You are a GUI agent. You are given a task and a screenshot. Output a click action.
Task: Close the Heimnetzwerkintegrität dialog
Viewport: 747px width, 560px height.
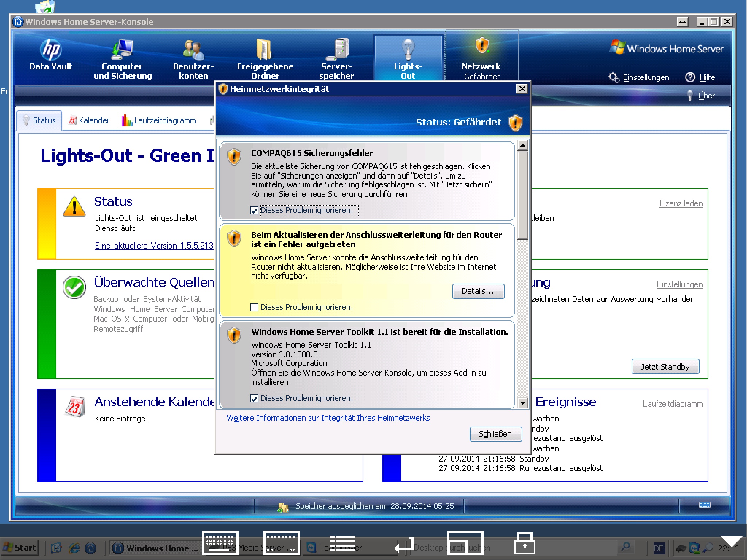(522, 89)
